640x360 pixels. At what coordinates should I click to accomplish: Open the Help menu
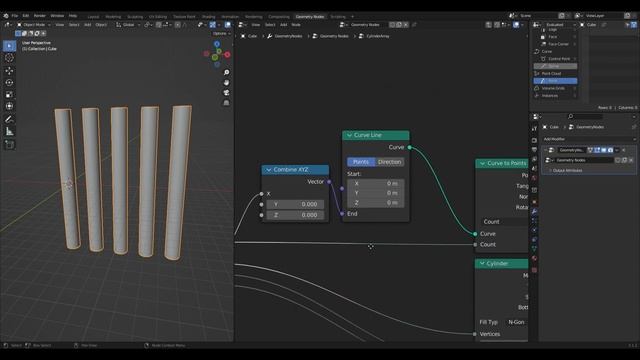click(73, 16)
